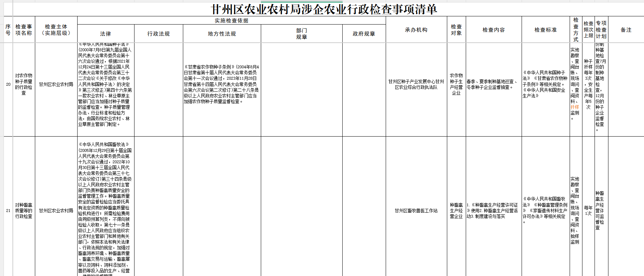Select the 序号 header cell
Image resolution: width=644 pixels, height=276 pixels.
[x=8, y=30]
